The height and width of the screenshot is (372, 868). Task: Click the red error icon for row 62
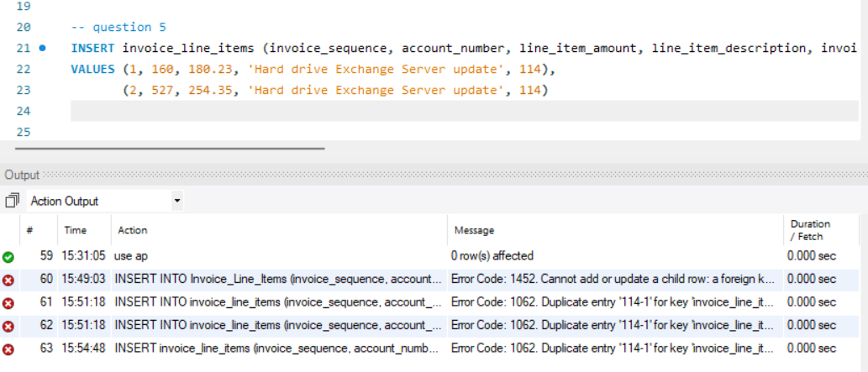pyautogui.click(x=8, y=327)
